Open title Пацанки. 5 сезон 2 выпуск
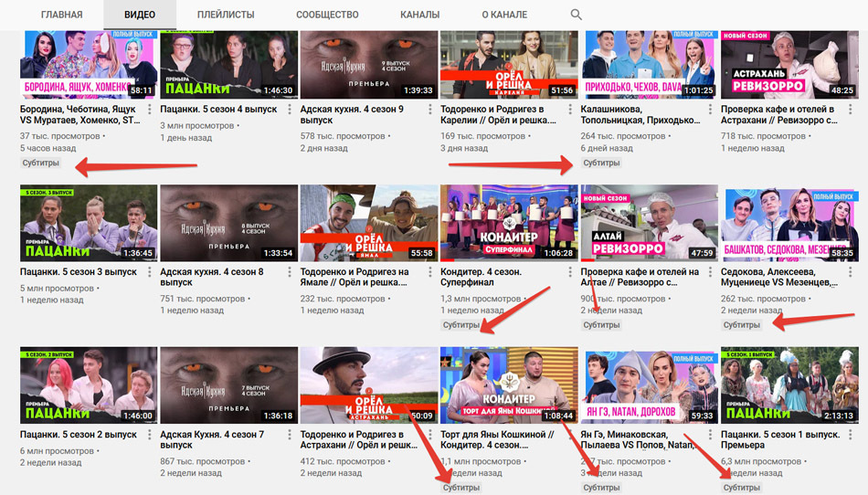 pyautogui.click(x=78, y=435)
